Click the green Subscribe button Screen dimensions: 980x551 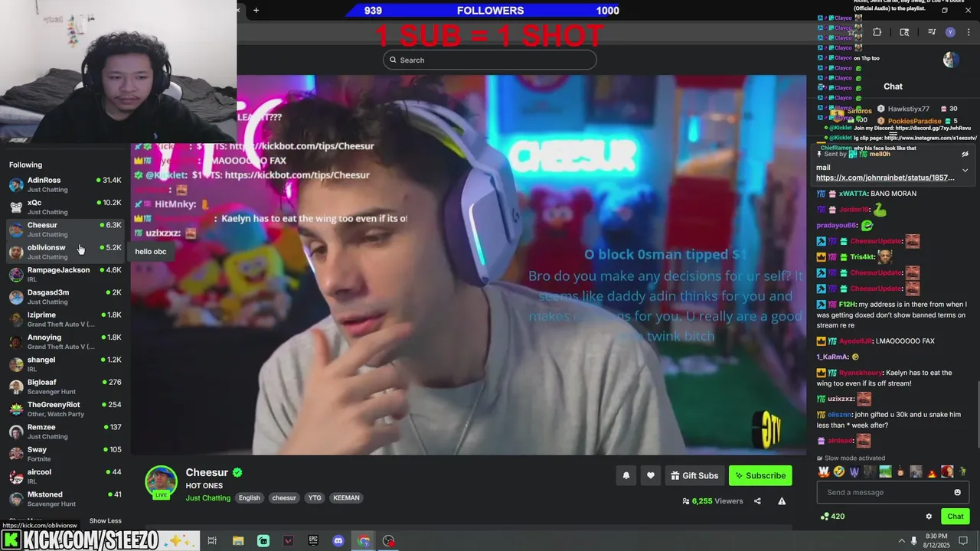pos(760,475)
